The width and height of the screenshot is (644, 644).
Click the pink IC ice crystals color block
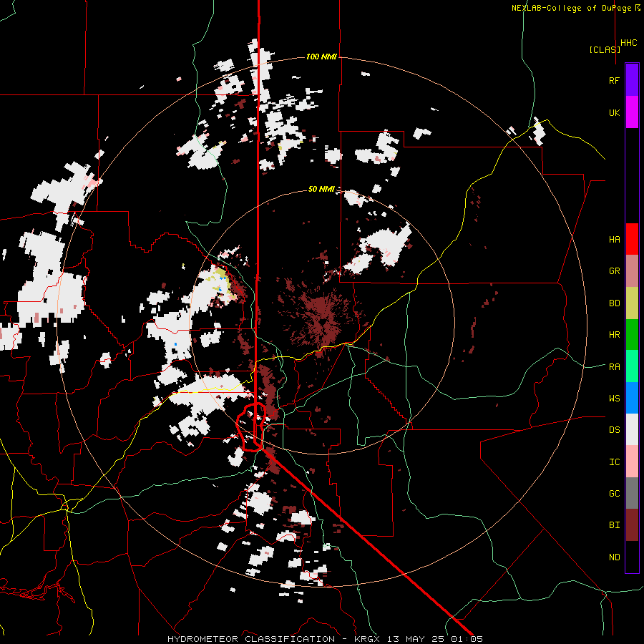click(632, 462)
